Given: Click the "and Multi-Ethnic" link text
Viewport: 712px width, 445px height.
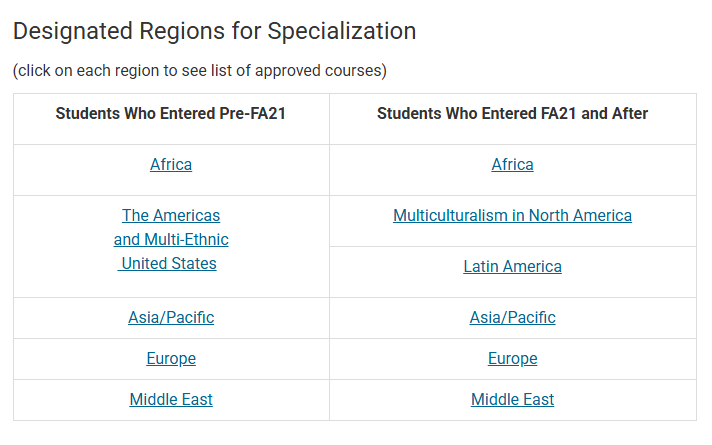Looking at the screenshot, I should click(171, 240).
